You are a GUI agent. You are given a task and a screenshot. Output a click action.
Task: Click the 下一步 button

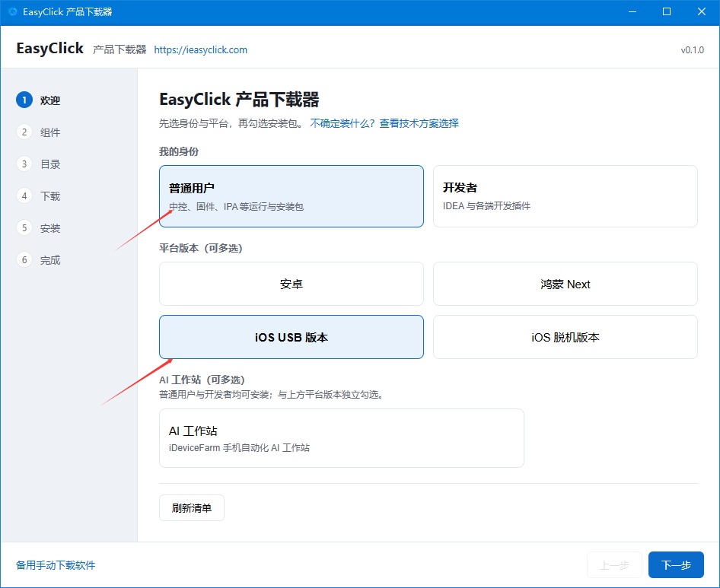(x=676, y=564)
